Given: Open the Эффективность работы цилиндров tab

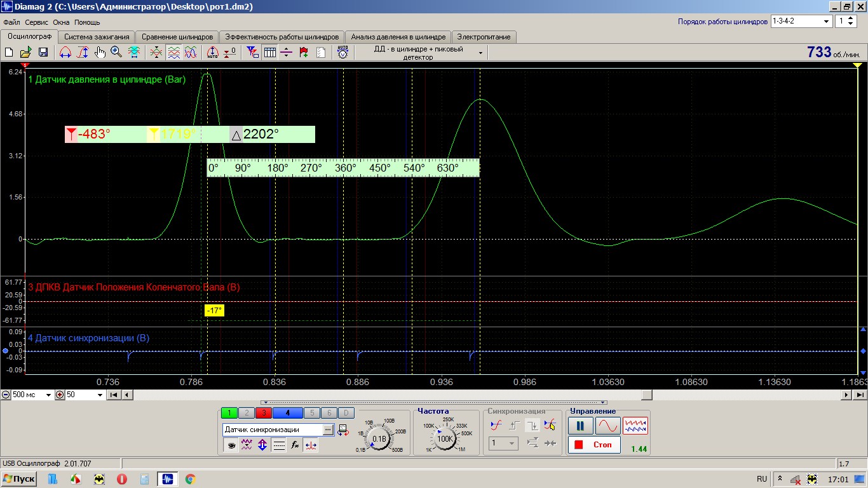Looking at the screenshot, I should pos(282,37).
